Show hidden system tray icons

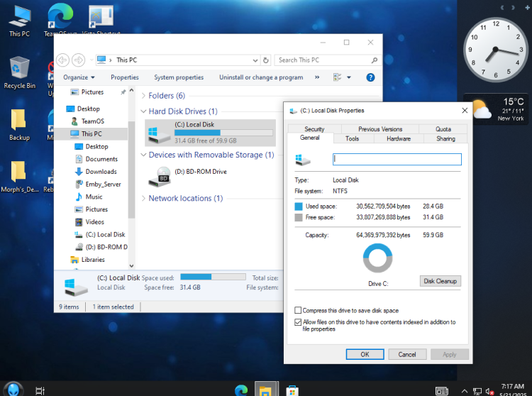[465, 391]
